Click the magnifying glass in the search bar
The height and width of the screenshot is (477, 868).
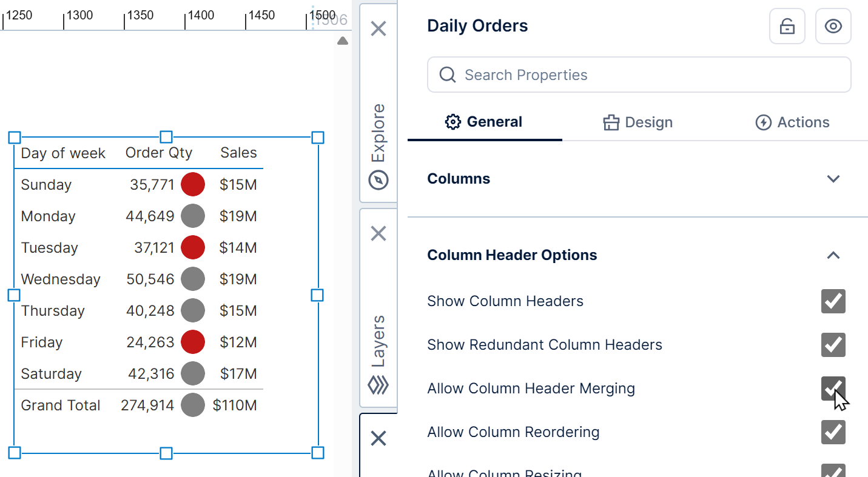(447, 75)
